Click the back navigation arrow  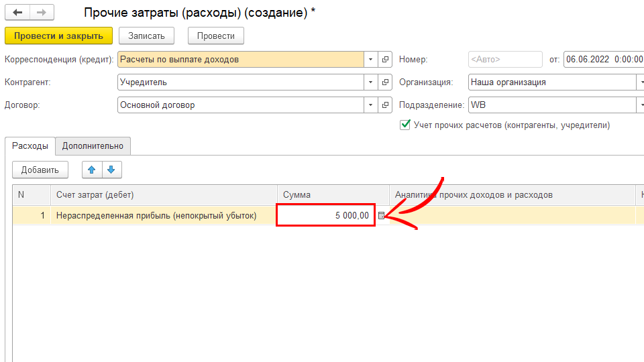pos(17,13)
